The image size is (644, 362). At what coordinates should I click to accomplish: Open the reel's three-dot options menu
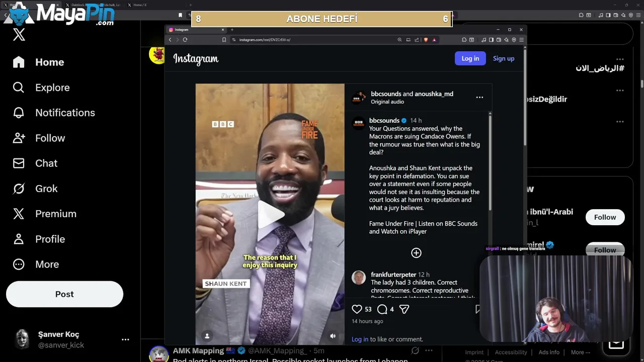pos(479,98)
